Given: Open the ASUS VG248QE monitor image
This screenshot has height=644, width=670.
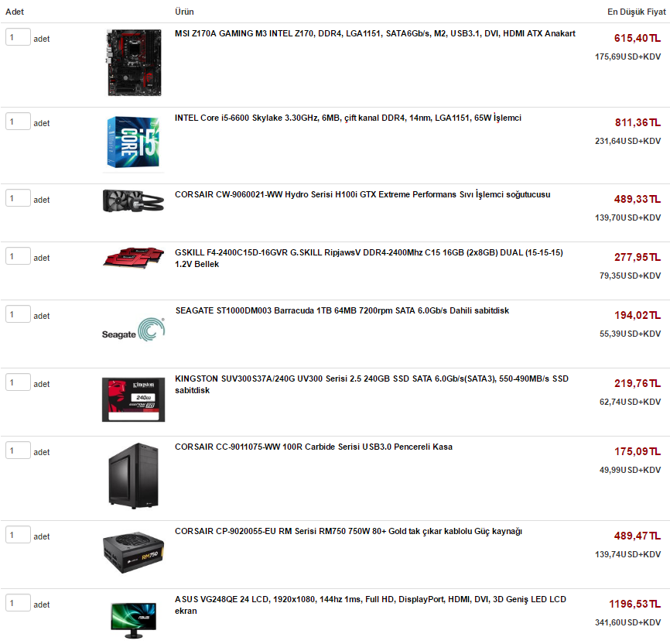Looking at the screenshot, I should (133, 620).
